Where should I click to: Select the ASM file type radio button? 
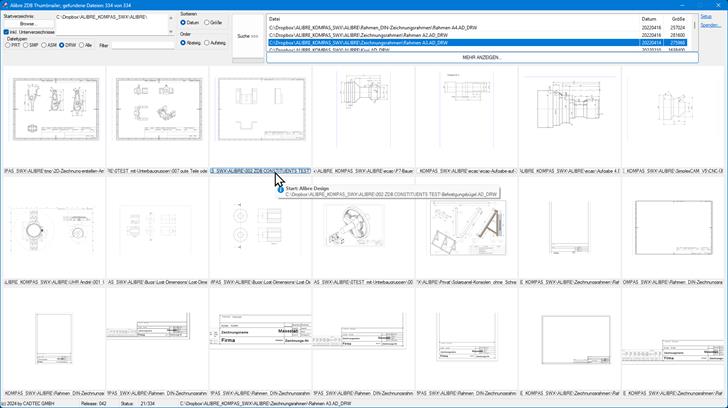(44, 45)
